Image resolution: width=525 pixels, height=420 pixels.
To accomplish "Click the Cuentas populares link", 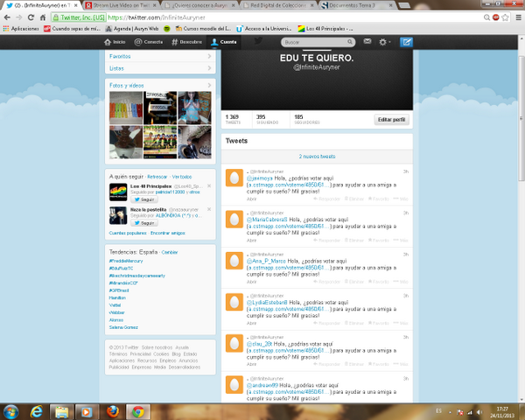I will tap(128, 233).
